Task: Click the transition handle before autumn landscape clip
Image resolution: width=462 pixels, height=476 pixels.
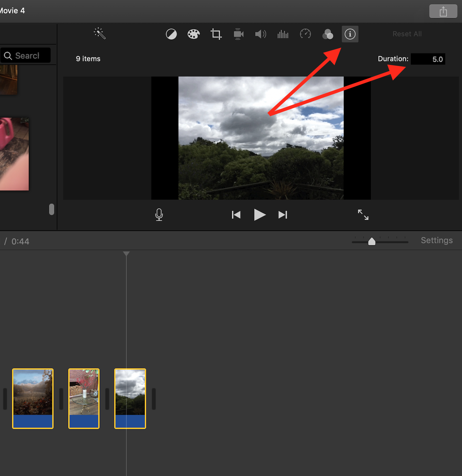Action: (5, 399)
